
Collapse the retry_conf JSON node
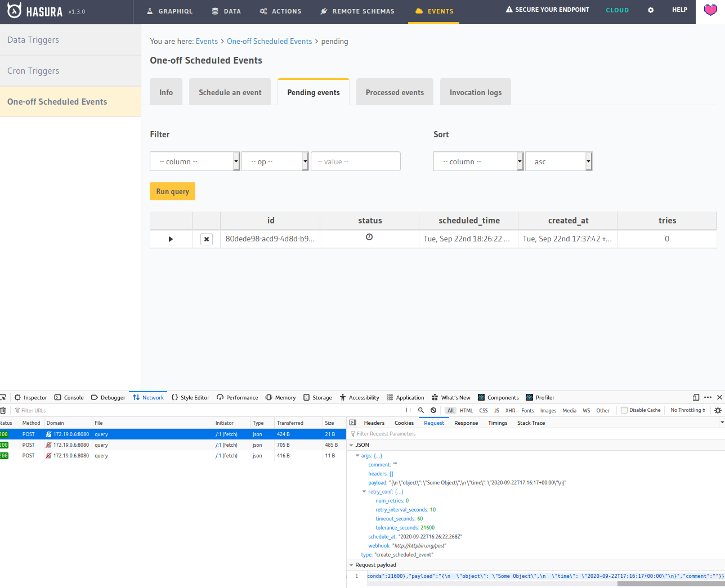point(364,491)
